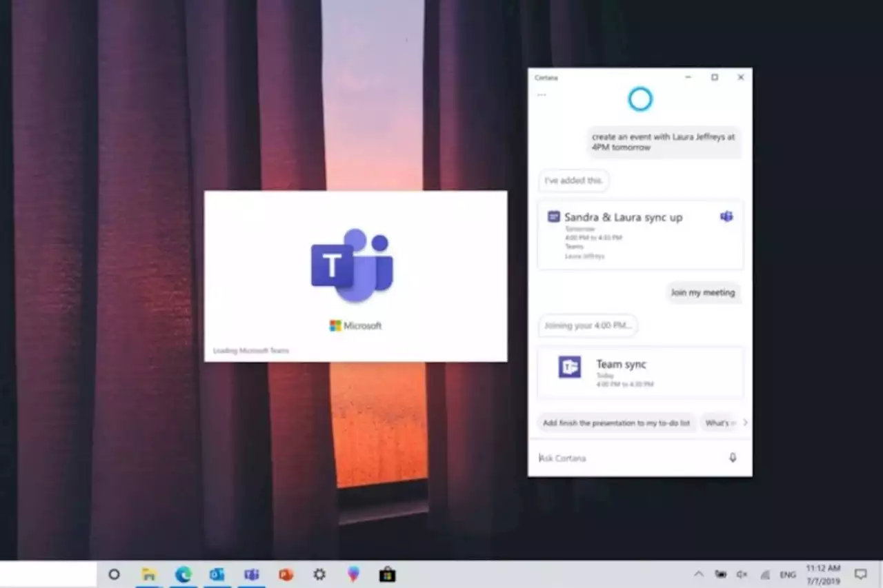
Task: Open File Explorer from the taskbar
Action: pos(148,574)
